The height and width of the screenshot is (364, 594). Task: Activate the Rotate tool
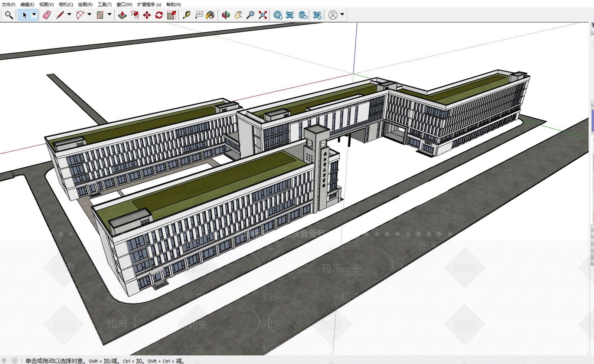coord(159,15)
